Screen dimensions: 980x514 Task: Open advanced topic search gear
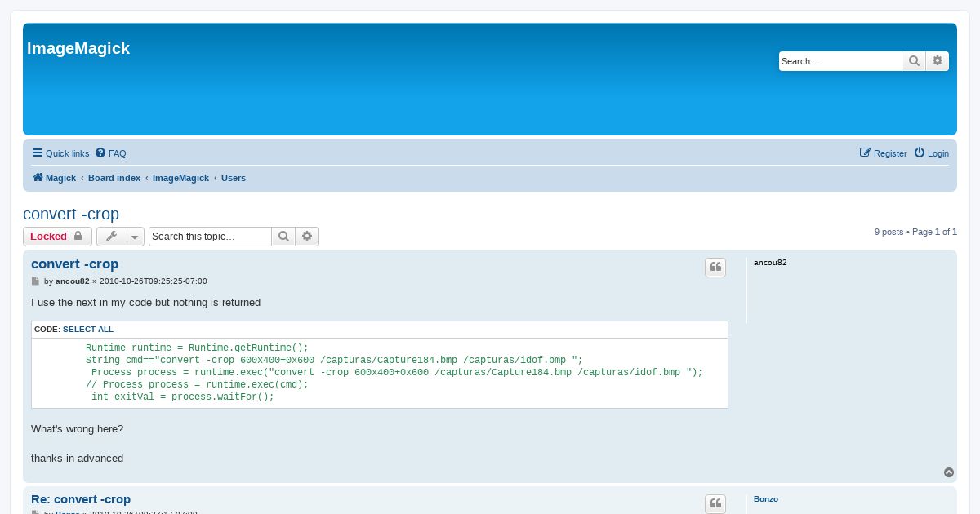click(x=307, y=237)
